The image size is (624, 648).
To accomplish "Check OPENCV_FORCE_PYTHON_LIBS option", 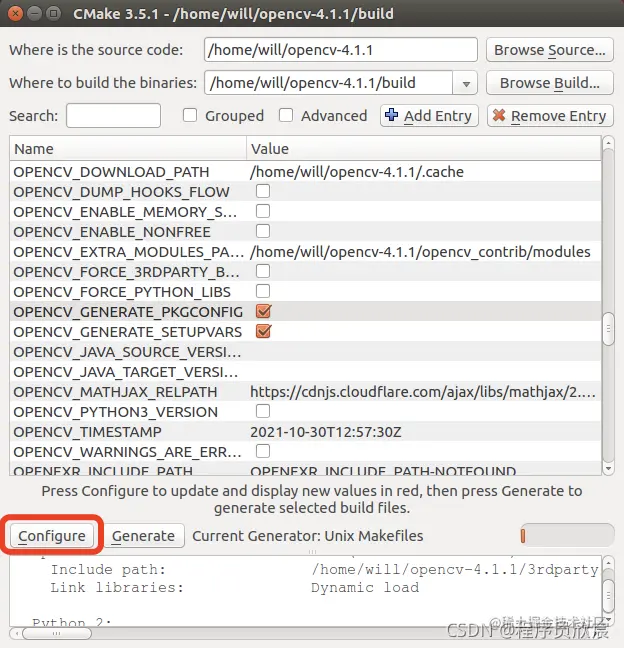I will 263,291.
